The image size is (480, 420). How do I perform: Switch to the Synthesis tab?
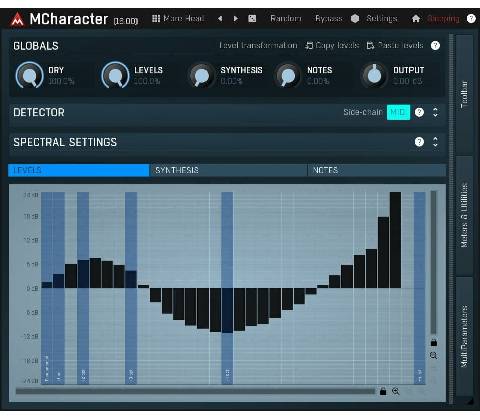point(228,170)
